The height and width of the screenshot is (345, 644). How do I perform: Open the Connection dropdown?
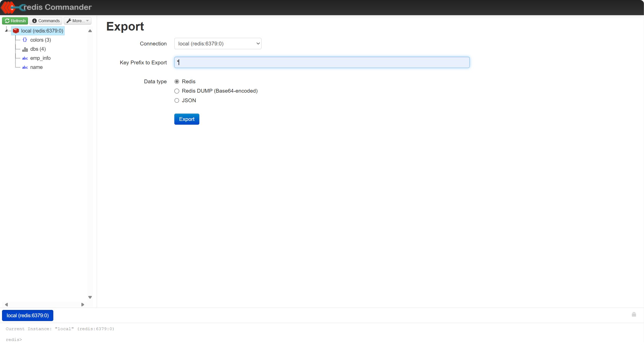218,44
